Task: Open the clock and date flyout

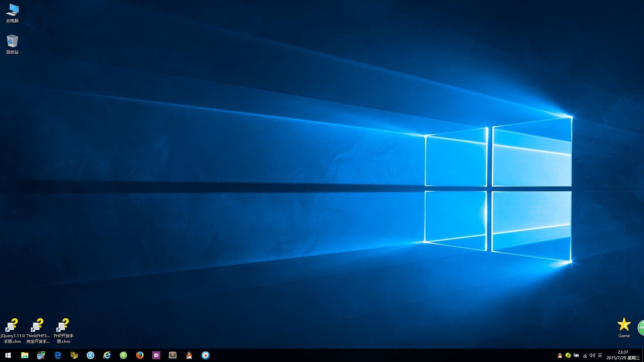Action: pos(623,355)
